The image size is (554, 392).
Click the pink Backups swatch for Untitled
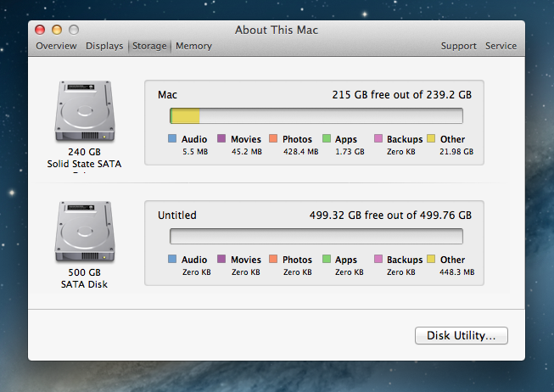[x=378, y=259]
